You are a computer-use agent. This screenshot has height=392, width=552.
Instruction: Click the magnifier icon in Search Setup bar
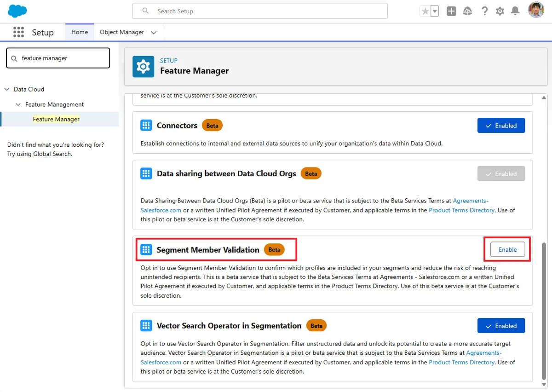tap(145, 11)
